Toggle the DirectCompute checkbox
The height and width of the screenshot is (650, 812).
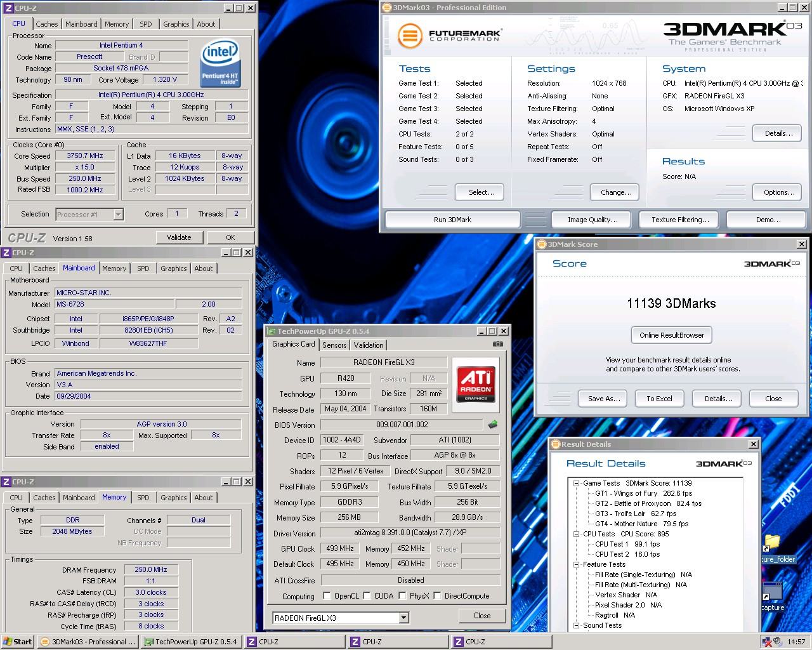pos(437,596)
